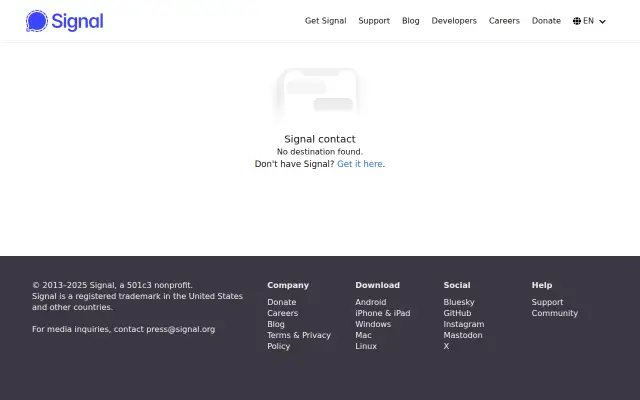Screen dimensions: 640x400
Task: Click the footer 'Social' column heading
Action: [x=457, y=285]
